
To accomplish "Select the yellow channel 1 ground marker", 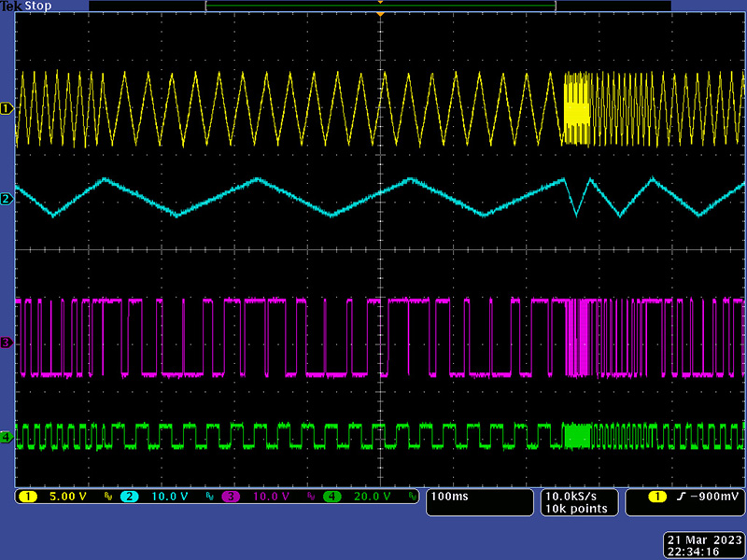I will tap(7, 109).
